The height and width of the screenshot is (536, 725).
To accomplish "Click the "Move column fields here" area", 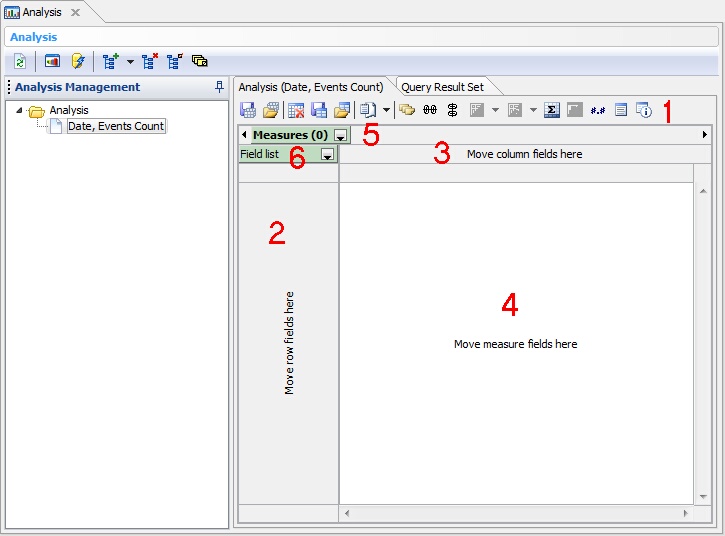I will (x=524, y=154).
